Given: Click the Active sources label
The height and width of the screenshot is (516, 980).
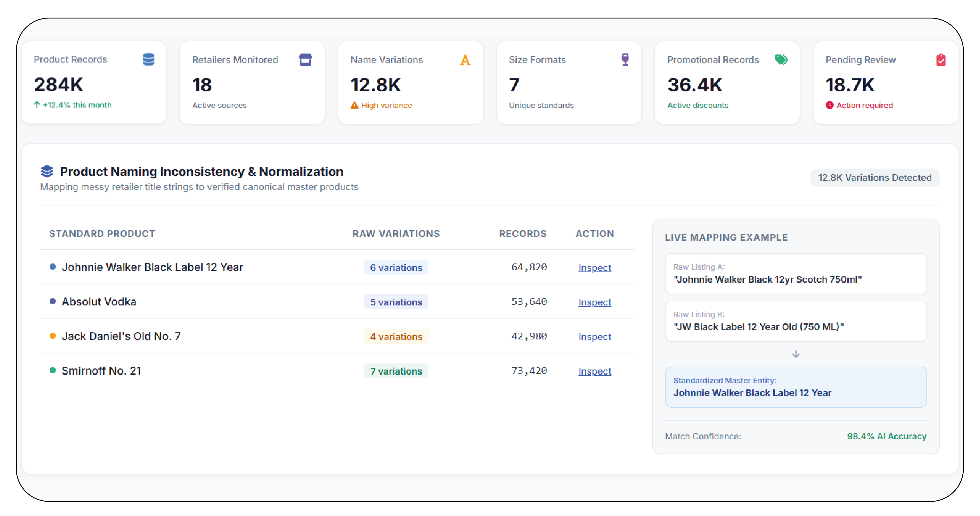Looking at the screenshot, I should pos(220,105).
